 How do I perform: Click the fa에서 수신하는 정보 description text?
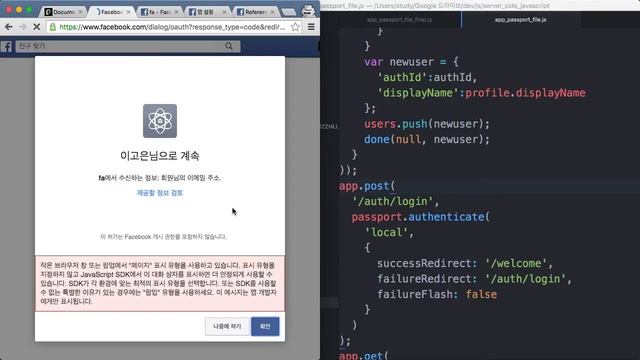[x=160, y=178]
